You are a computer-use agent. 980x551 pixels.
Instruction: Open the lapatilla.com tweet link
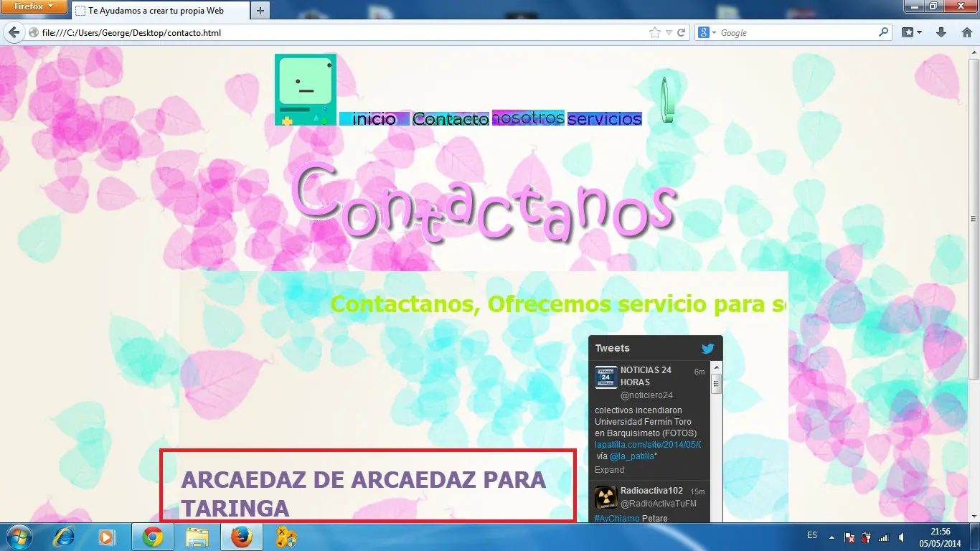tap(647, 445)
